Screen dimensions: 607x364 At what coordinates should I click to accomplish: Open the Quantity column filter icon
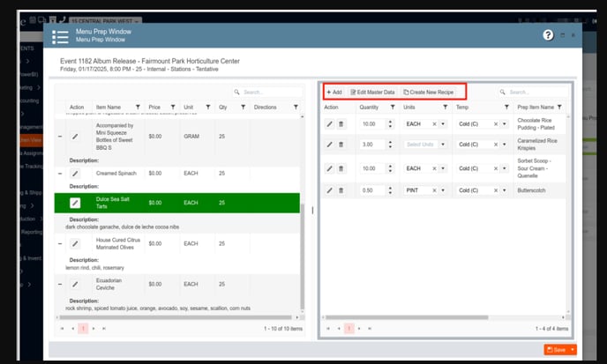(x=393, y=107)
